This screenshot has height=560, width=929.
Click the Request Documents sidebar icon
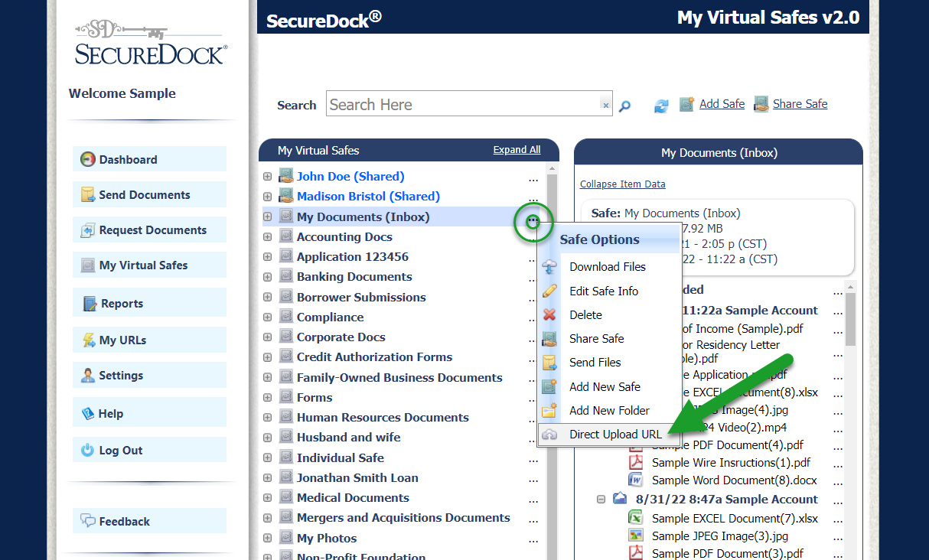88,230
